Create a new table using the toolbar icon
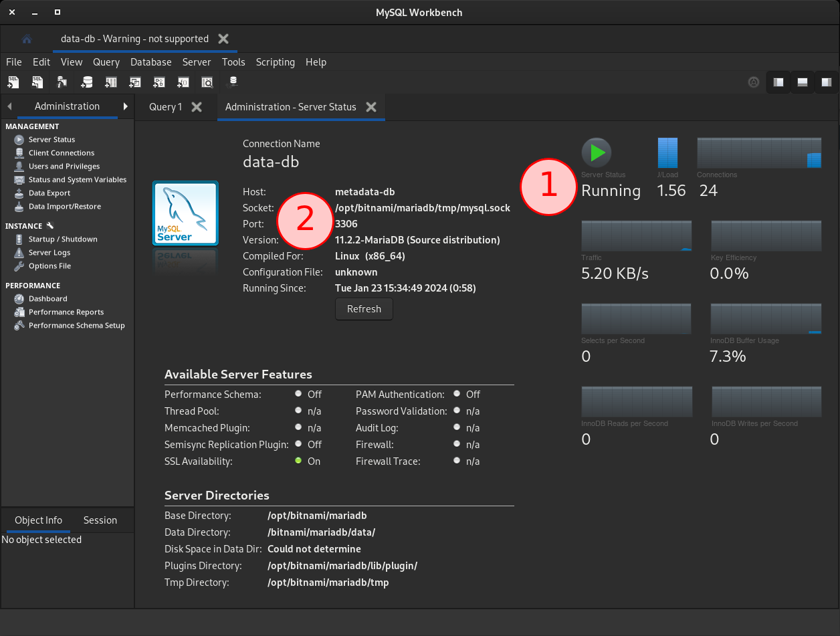 110,82
